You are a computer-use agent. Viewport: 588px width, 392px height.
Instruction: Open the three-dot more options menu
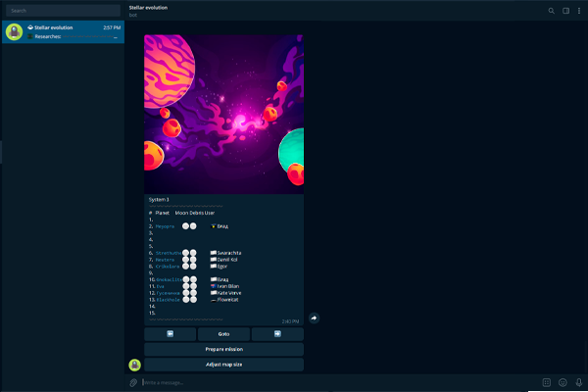578,11
